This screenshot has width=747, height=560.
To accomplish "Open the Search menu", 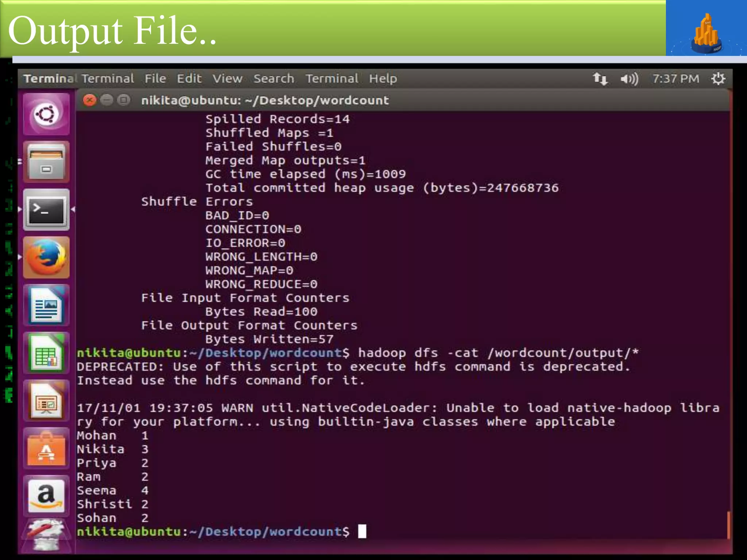I will click(x=274, y=78).
